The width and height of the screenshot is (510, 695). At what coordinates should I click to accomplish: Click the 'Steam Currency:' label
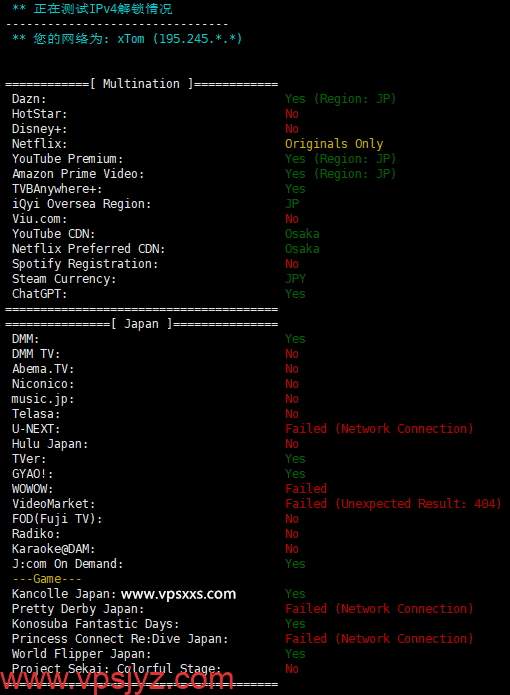pos(64,279)
